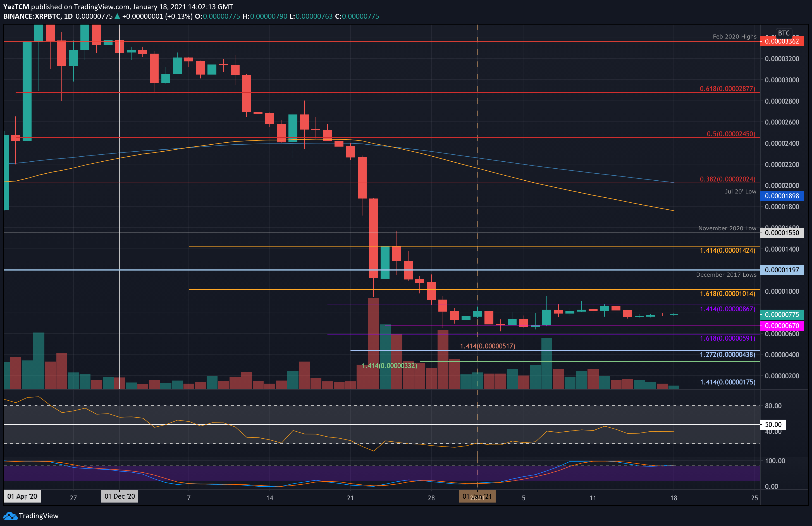812x526 pixels.
Task: Select the light blue 0.00001197 price tag
Action: (x=782, y=270)
